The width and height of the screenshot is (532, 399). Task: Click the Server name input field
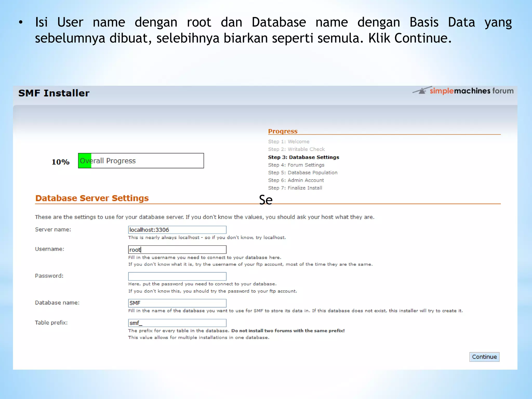click(177, 230)
